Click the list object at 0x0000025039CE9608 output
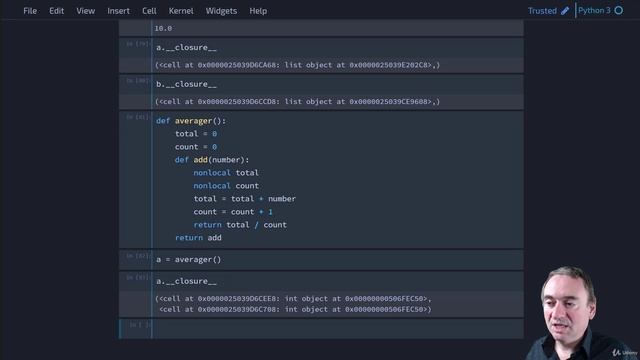This screenshot has width=640, height=360. pos(297,102)
